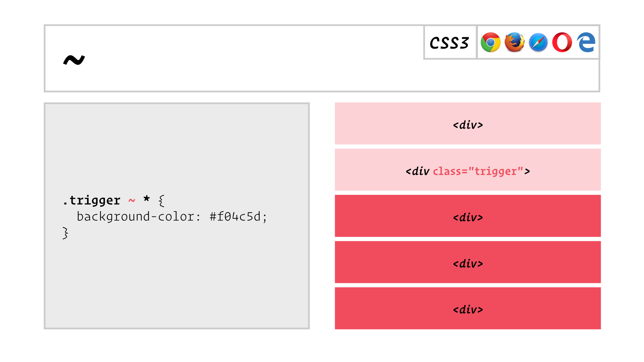Click the CSS3 label box
Viewport: 644px width, 362px height.
[450, 43]
